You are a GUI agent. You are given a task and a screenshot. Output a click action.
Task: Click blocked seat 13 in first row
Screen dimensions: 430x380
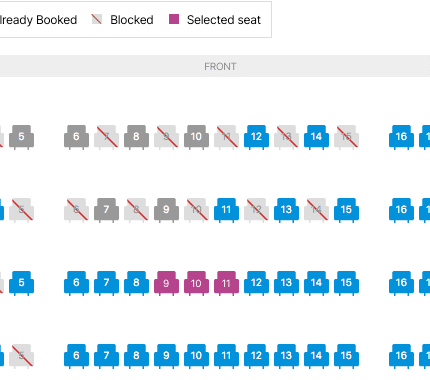pyautogui.click(x=286, y=137)
